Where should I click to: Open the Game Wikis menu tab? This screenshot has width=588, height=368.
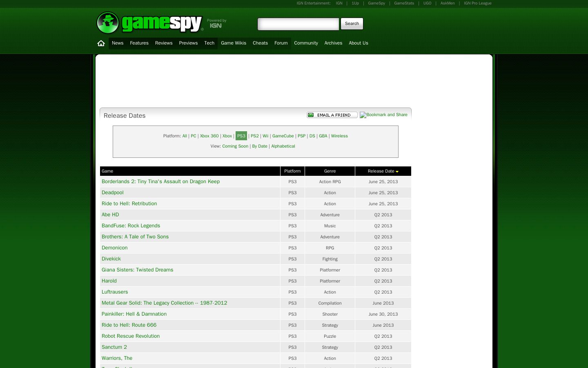click(x=234, y=43)
